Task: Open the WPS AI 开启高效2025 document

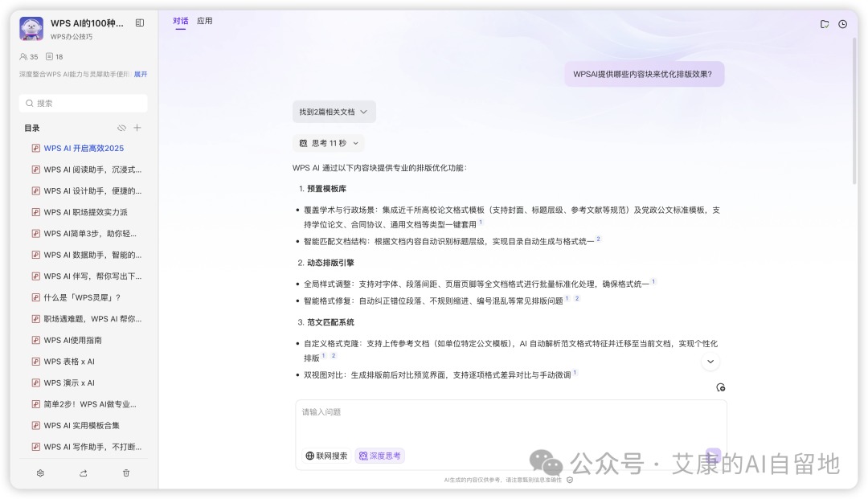Action: 85,148
